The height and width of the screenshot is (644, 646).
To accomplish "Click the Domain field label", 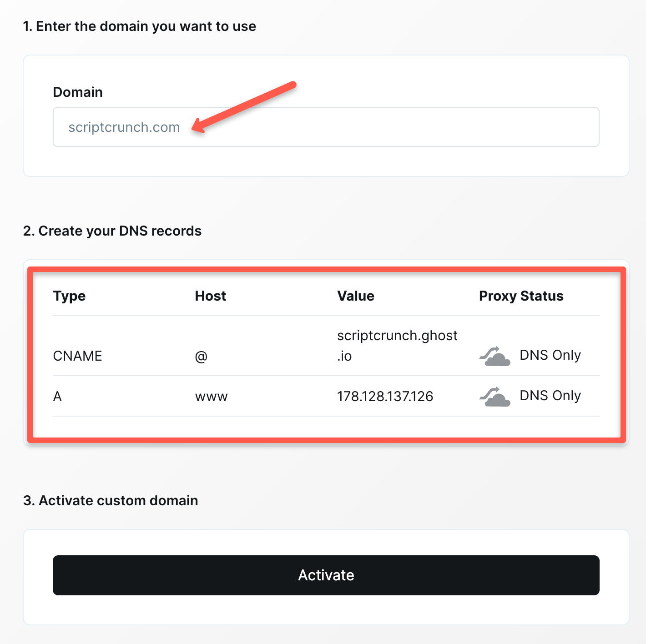I will click(x=78, y=92).
